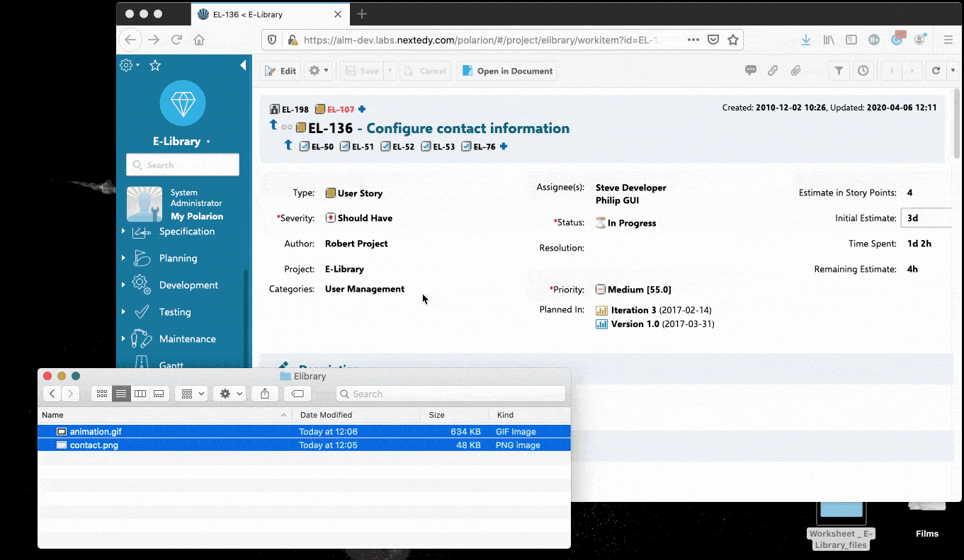This screenshot has height=560, width=964.
Task: Go to the Firefox home page
Action: pyautogui.click(x=199, y=40)
